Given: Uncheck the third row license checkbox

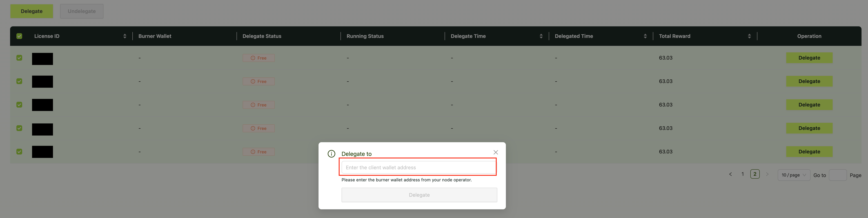Looking at the screenshot, I should 19,105.
